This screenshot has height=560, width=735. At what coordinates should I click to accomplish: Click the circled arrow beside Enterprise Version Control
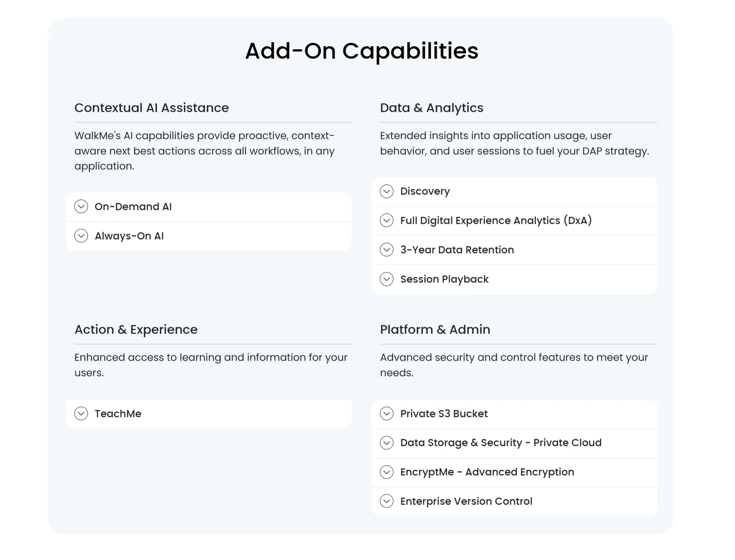tap(387, 501)
